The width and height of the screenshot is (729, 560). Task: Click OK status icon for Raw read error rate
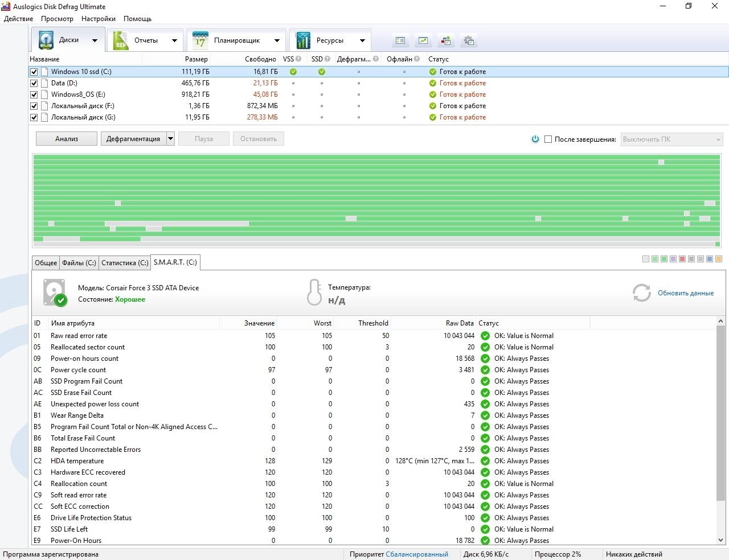point(485,336)
